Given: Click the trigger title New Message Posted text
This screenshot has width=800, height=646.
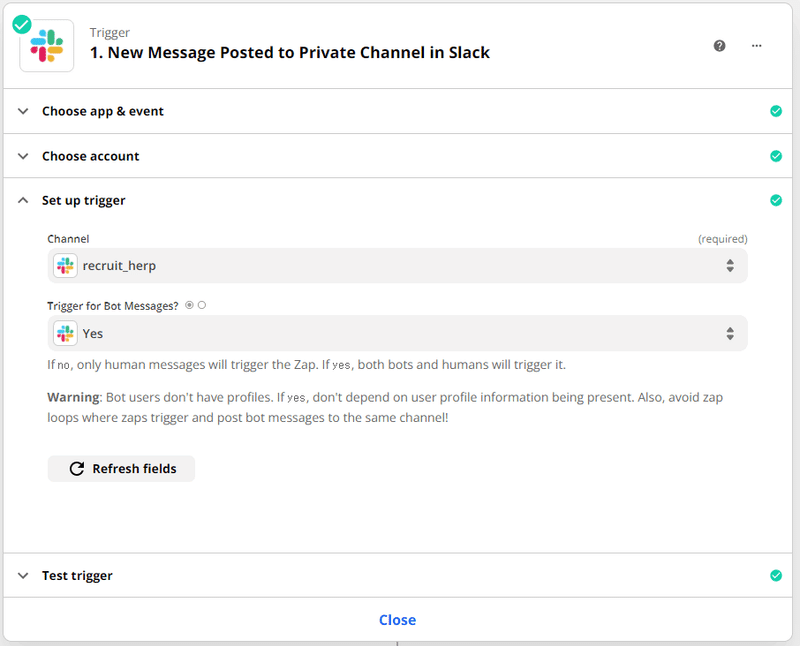Looking at the screenshot, I should coord(290,53).
